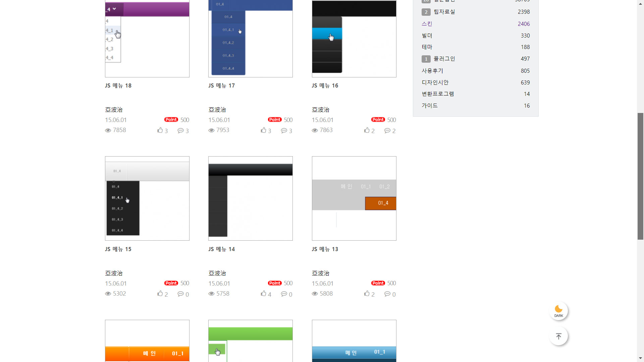Open the 팁자료실 sidebar category
The width and height of the screenshot is (644, 362).
tap(444, 12)
